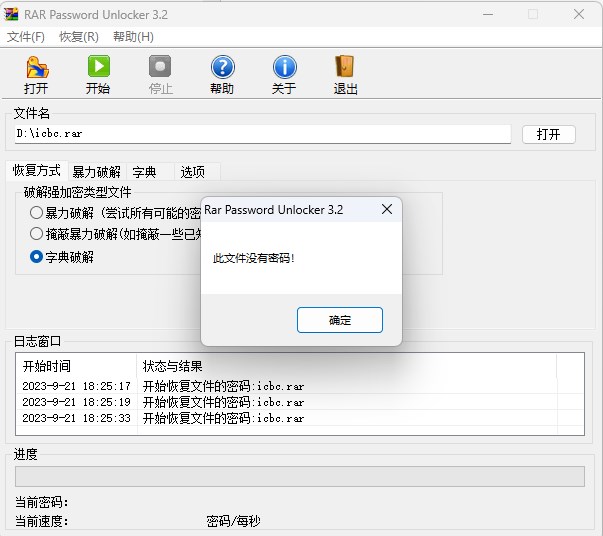
Task: Switch to the 恢复方式 tab
Action: pyautogui.click(x=37, y=170)
